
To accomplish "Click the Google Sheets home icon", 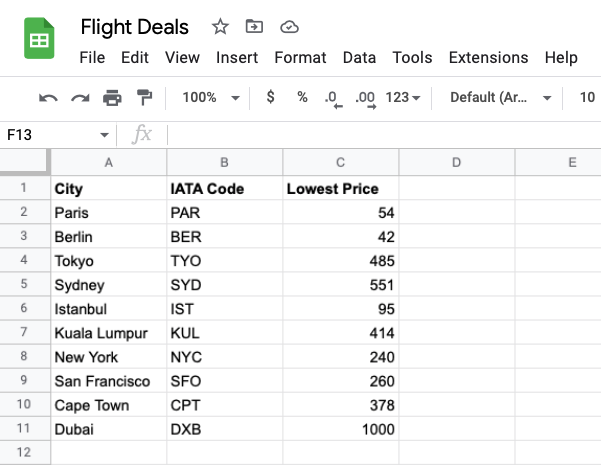I will (39, 38).
